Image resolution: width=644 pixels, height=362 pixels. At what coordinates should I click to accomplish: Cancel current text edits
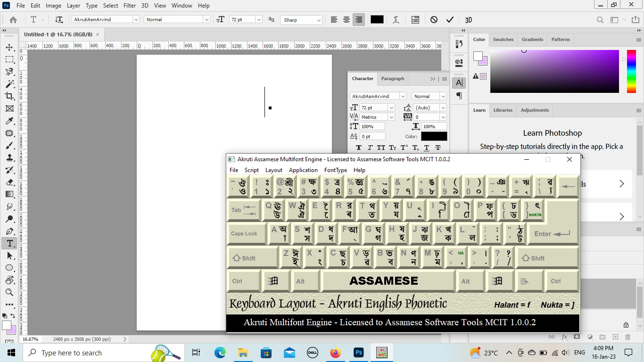[x=434, y=20]
